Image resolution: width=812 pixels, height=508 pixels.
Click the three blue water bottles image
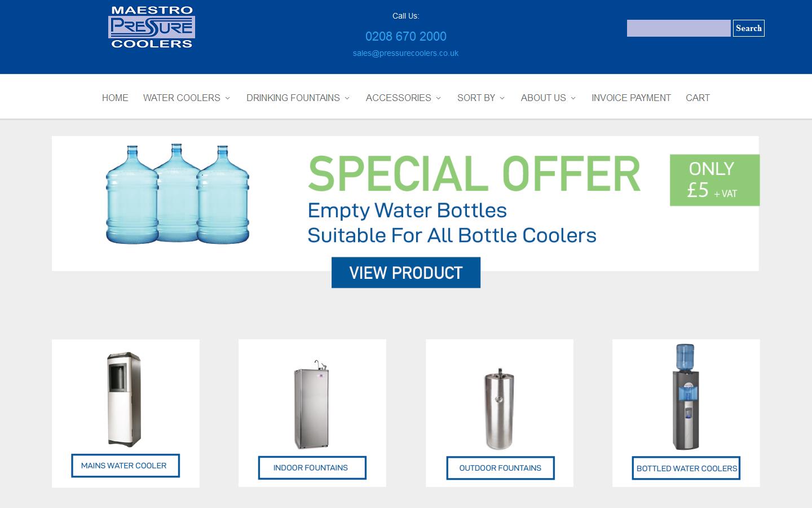coord(178,194)
